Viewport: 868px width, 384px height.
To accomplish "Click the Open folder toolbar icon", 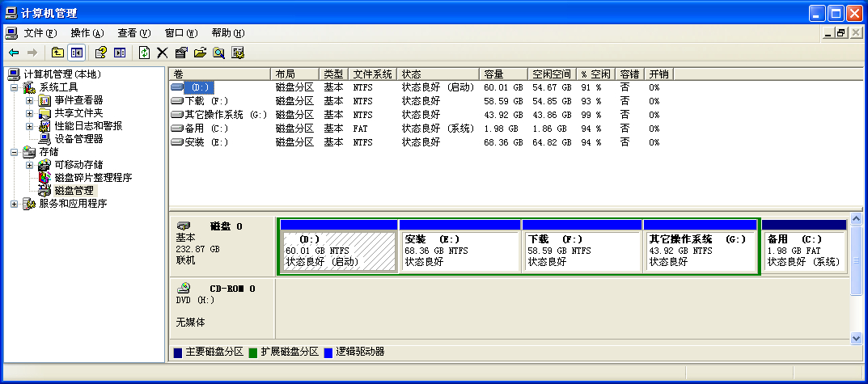I will pyautogui.click(x=200, y=53).
